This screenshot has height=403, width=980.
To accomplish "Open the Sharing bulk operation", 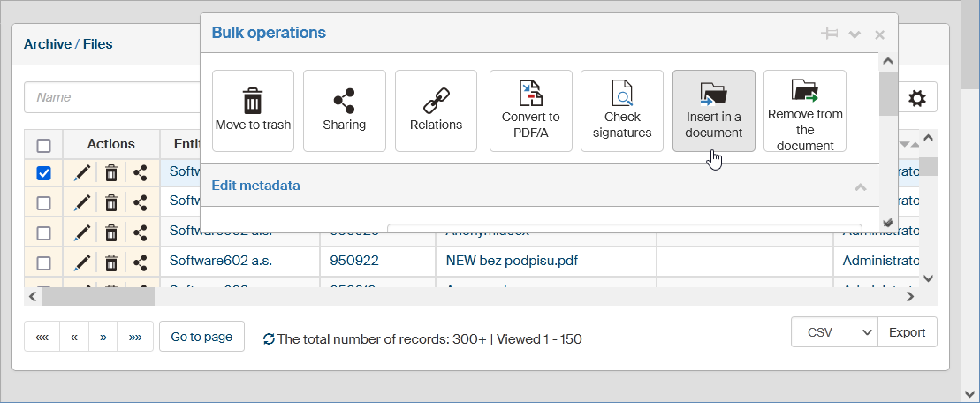I will [x=344, y=110].
